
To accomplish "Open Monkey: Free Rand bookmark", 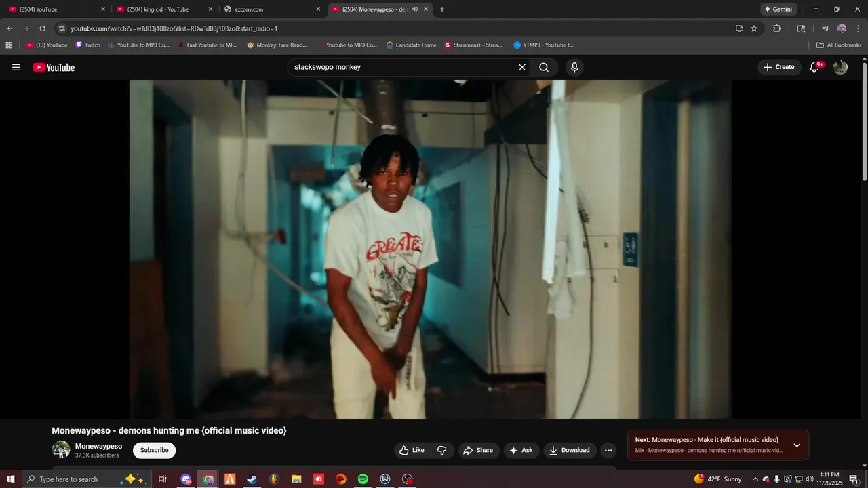I will click(277, 45).
